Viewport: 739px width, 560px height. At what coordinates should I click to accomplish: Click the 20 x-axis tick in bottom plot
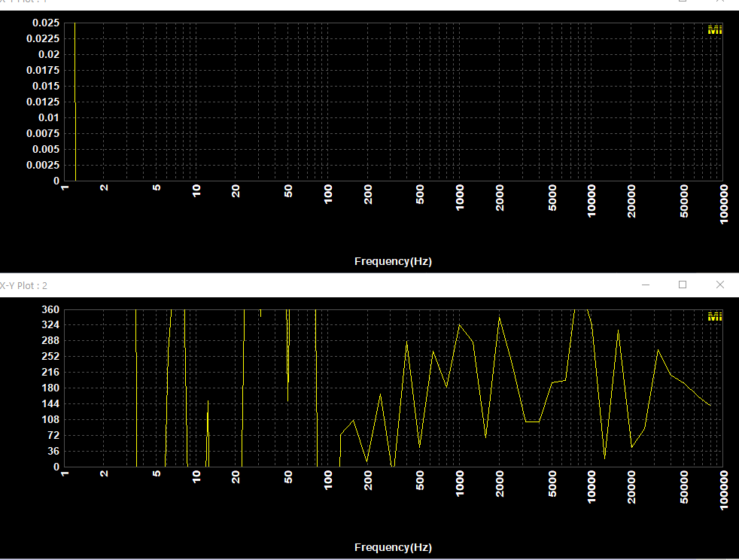coord(236,477)
